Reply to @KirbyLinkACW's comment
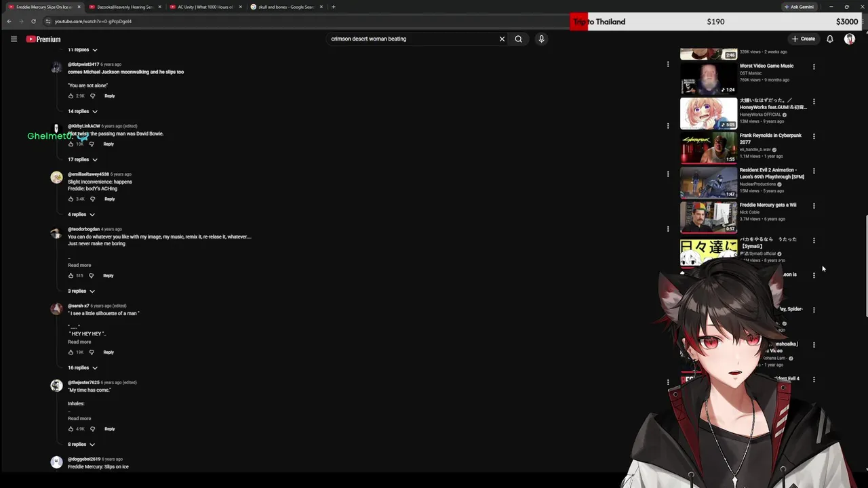 [108, 144]
